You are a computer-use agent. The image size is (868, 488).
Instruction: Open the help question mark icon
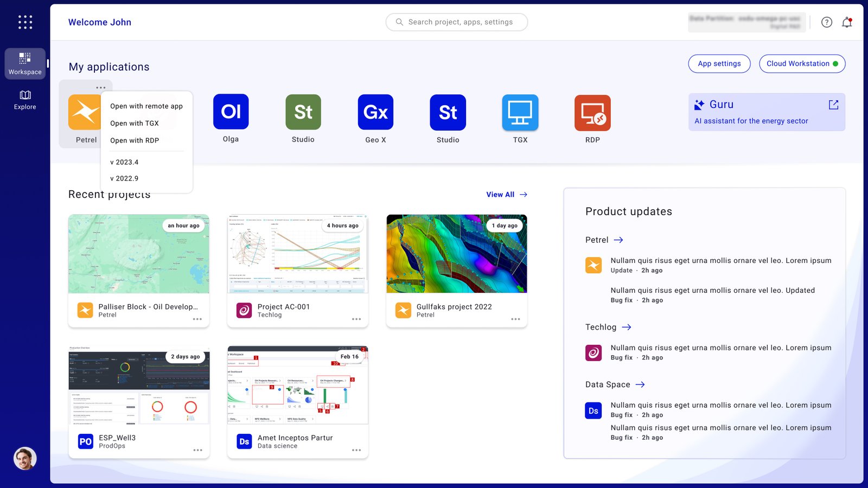pyautogui.click(x=826, y=22)
